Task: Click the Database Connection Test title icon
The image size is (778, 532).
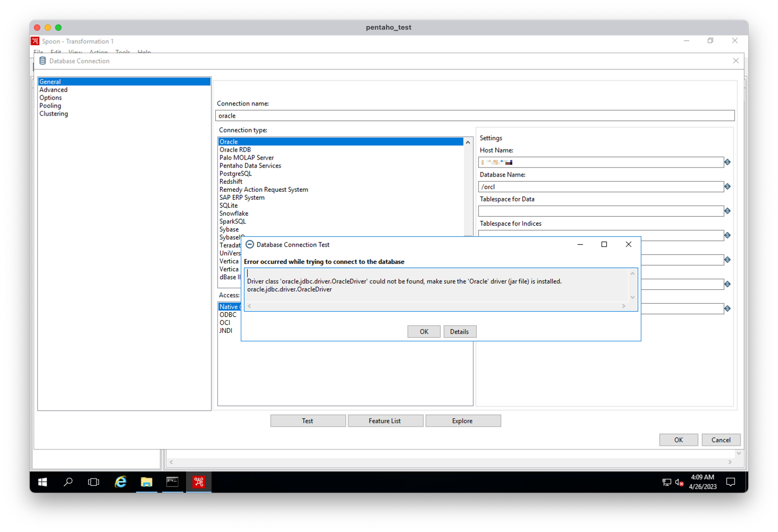Action: [x=250, y=244]
